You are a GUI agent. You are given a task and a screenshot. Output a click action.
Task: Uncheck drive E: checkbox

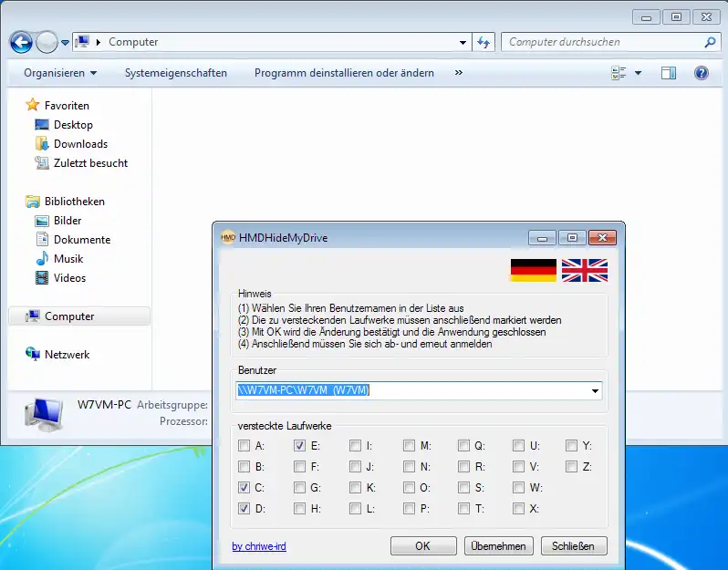coord(299,446)
